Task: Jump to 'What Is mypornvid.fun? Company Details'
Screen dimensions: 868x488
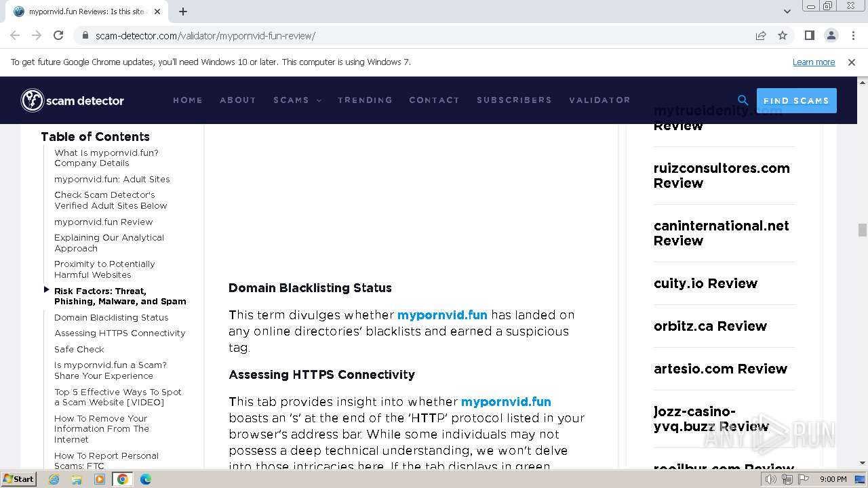Action: pos(106,158)
